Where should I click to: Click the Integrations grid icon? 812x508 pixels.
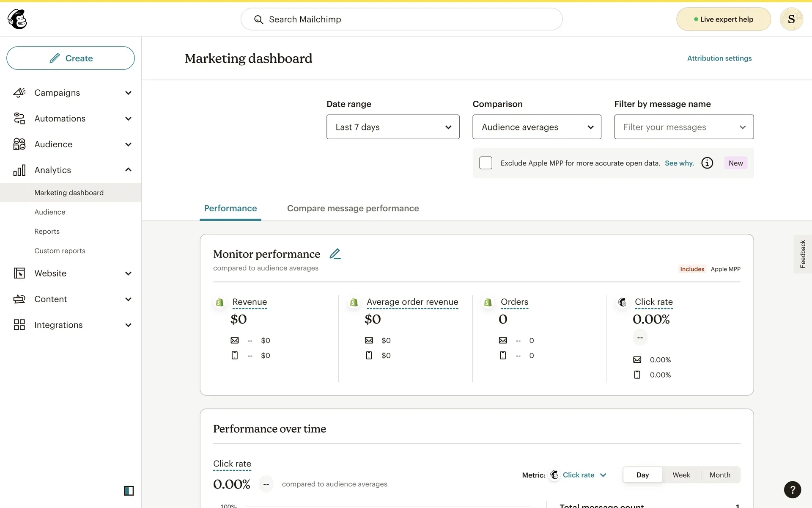pyautogui.click(x=19, y=325)
